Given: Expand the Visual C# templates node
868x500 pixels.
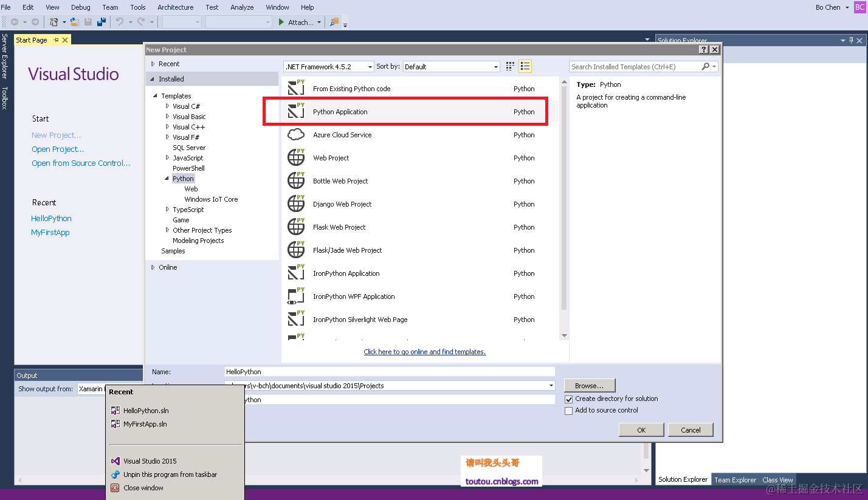Looking at the screenshot, I should (168, 106).
